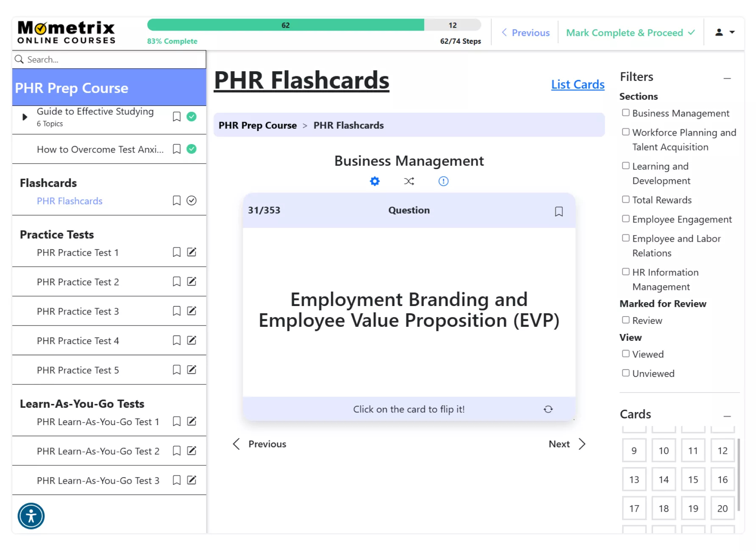Image resolution: width=756 pixels, height=551 pixels.
Task: Flip card using the refresh icon
Action: tap(548, 409)
